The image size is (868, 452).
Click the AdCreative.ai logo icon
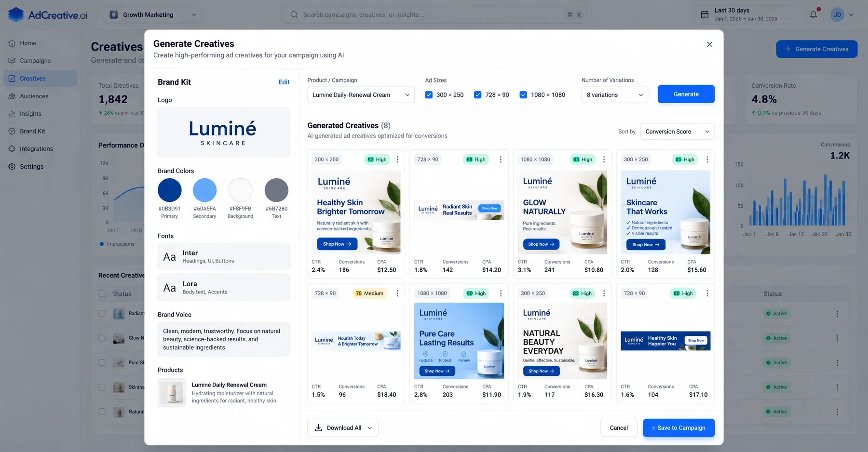pos(16,14)
